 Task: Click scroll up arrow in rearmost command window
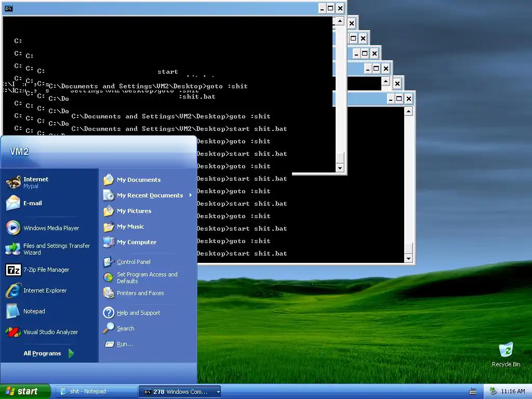(408, 111)
